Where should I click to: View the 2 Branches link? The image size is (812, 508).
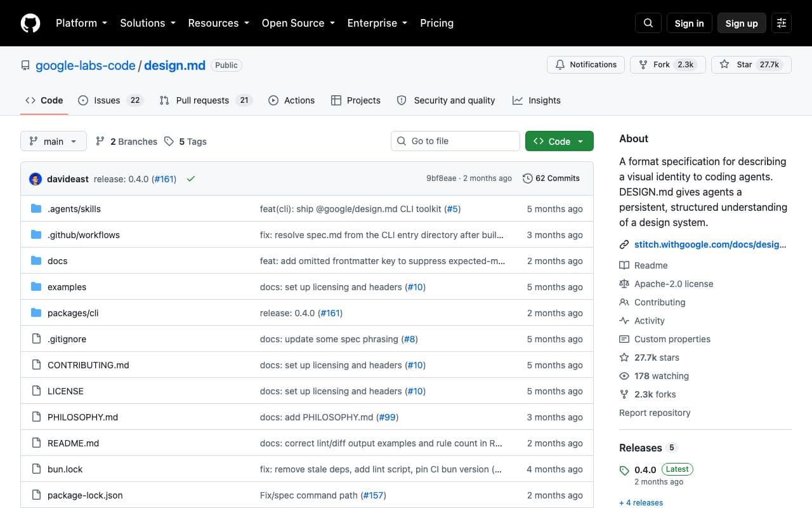coord(126,142)
